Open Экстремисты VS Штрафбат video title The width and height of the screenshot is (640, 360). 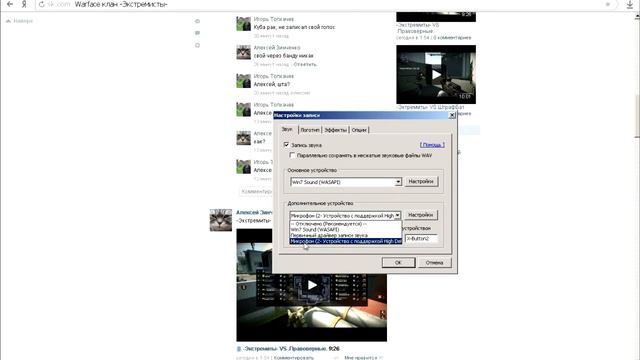point(430,107)
